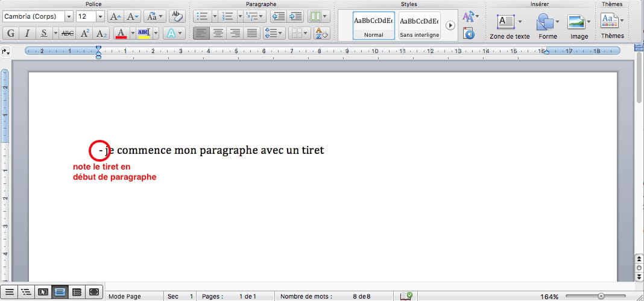
Task: Choose the Sans interligne style
Action: coord(419,25)
